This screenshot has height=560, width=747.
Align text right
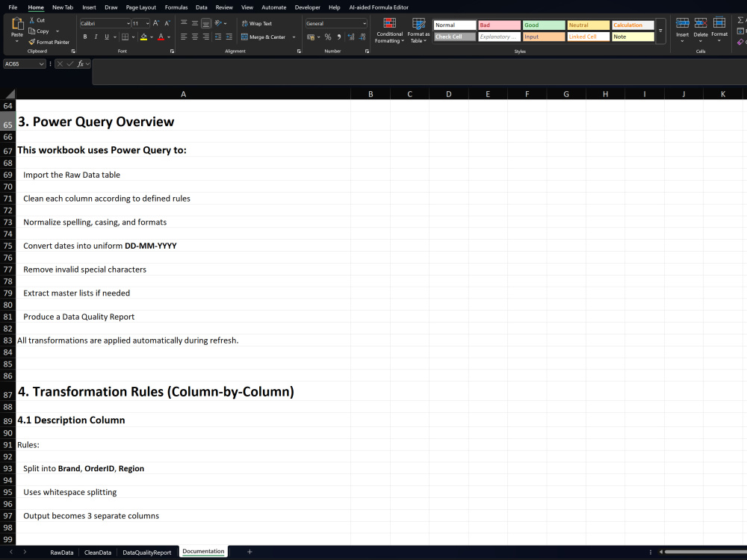(x=206, y=37)
